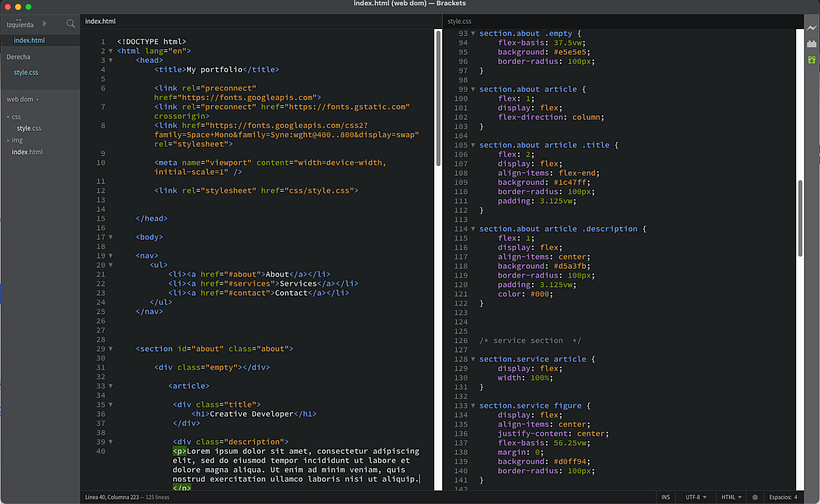The width and height of the screenshot is (820, 504).
Task: Click 'justify-content: center' on line 136
Action: [553, 434]
